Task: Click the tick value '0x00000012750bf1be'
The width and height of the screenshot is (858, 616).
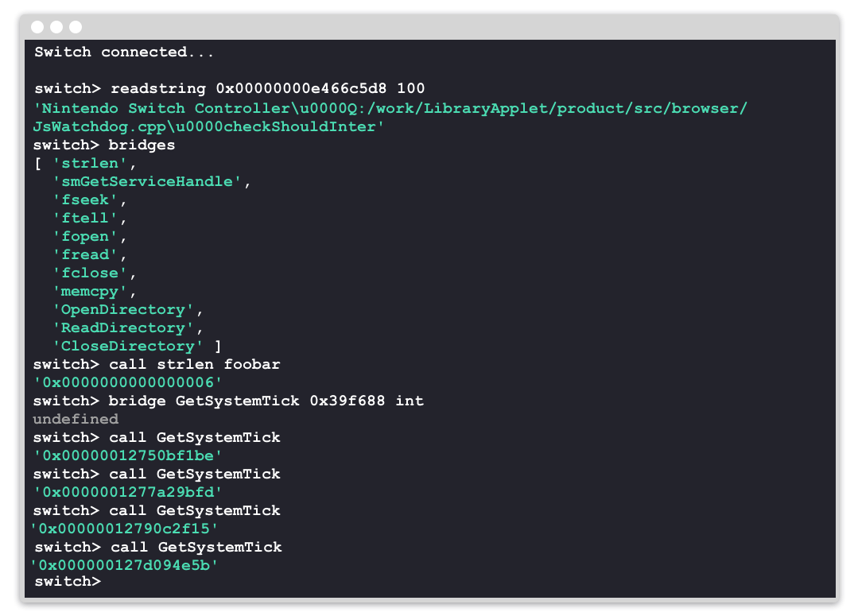Action: 127,455
